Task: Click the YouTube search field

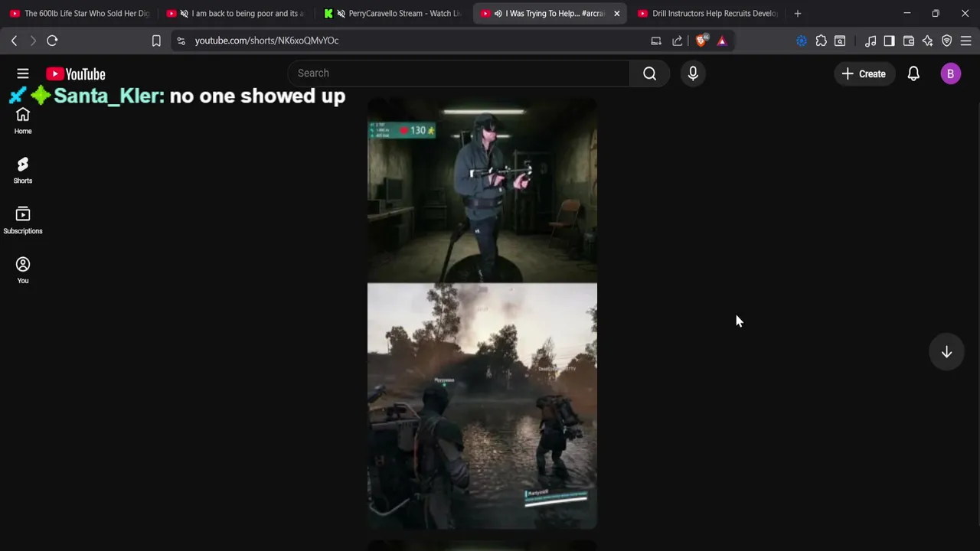Action: coord(459,73)
